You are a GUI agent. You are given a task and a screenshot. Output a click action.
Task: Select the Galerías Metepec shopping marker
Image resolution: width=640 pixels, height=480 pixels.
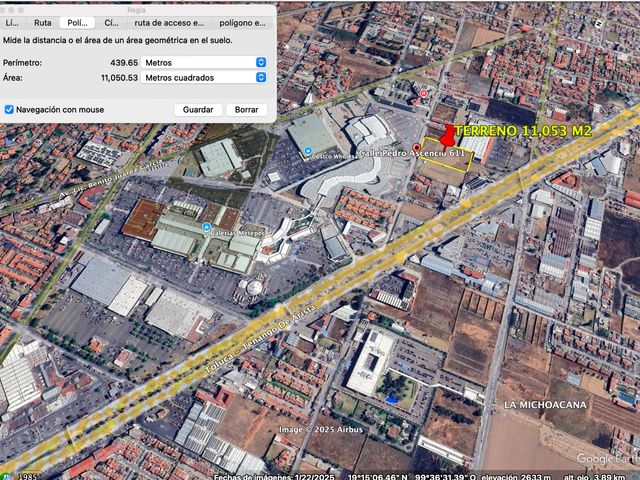(207, 227)
